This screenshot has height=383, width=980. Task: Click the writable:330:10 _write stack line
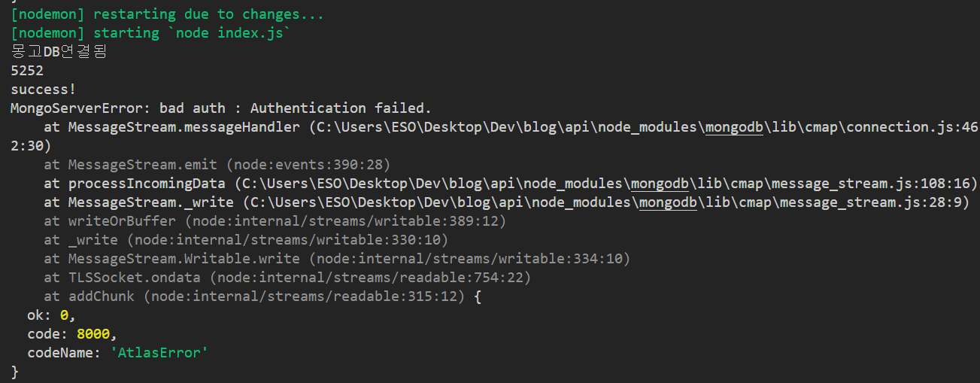(246, 240)
